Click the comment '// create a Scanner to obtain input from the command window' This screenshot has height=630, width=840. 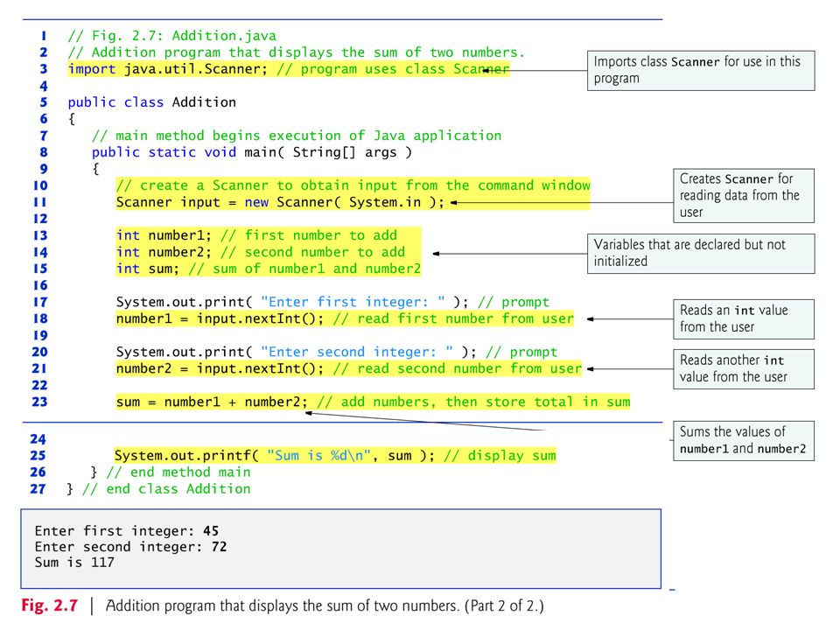[x=353, y=185]
